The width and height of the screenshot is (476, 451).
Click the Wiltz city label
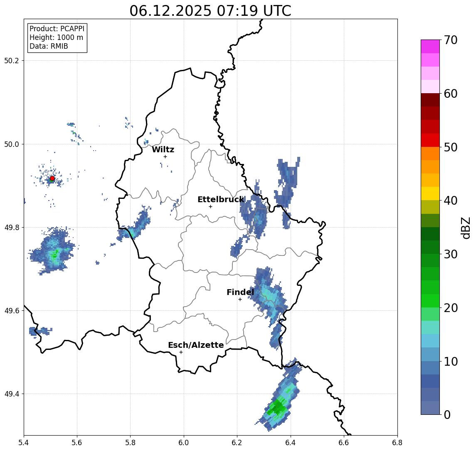(163, 149)
